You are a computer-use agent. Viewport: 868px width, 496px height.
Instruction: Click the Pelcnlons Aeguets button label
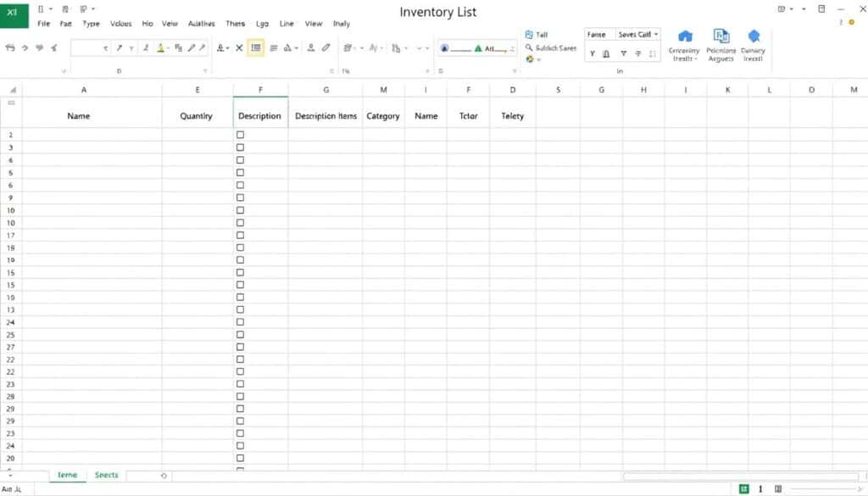pos(721,54)
